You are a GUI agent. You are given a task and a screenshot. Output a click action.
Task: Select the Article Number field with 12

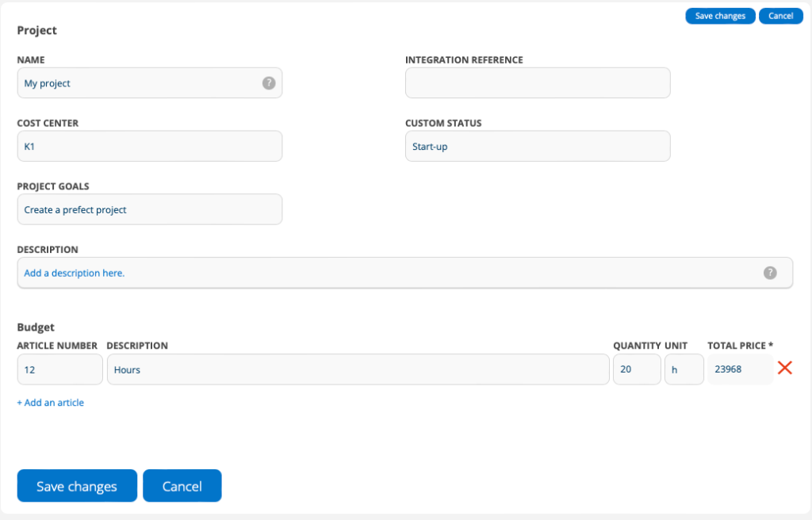(x=59, y=369)
